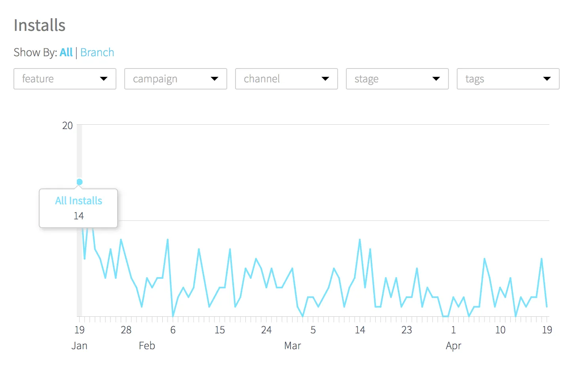Screen dimensions: 585x392
Task: Click the campaign dropdown chevron
Action: (x=215, y=79)
